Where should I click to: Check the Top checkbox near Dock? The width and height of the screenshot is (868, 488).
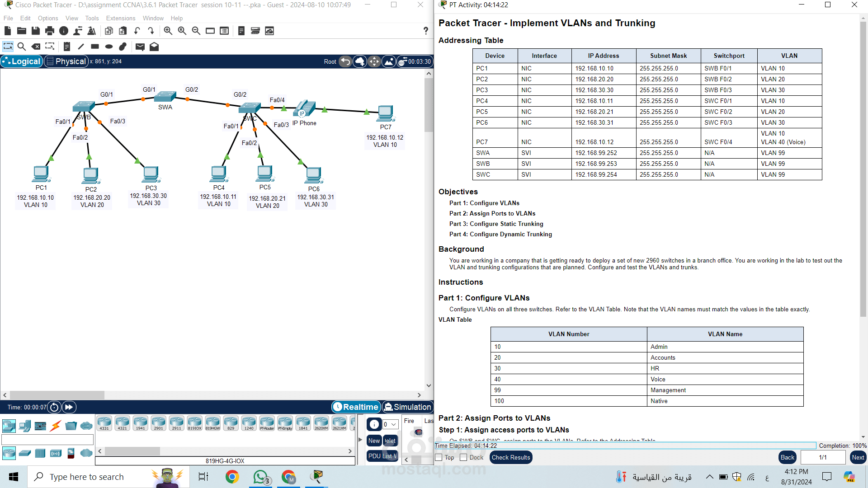(439, 457)
